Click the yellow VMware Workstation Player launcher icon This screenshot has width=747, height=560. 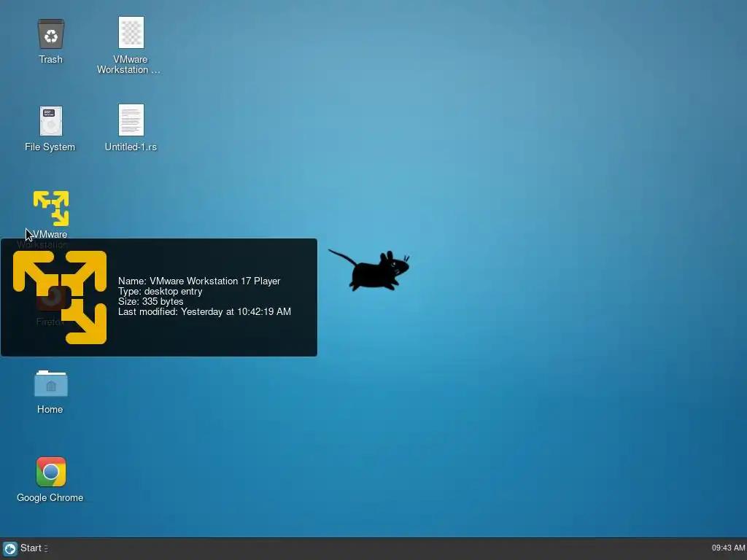click(x=51, y=208)
